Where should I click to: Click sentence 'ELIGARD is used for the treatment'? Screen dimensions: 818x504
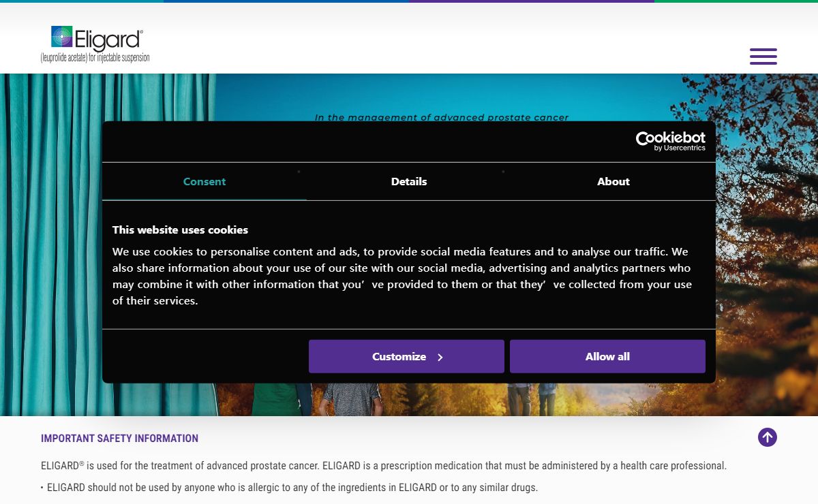pyautogui.click(x=384, y=466)
